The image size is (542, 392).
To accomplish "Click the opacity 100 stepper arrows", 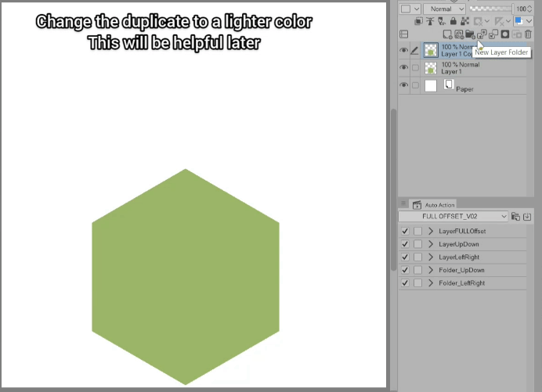I will (530, 9).
